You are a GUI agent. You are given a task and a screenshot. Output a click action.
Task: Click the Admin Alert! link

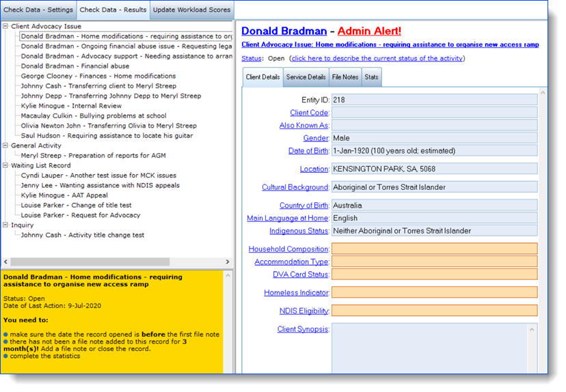click(x=369, y=31)
